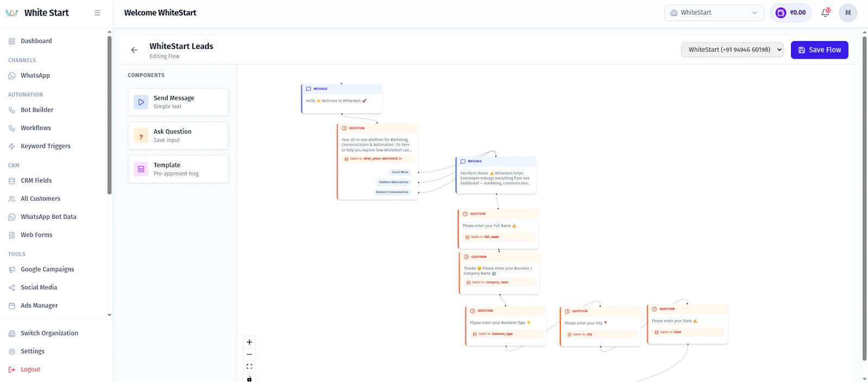Expand the WhiteStart organization dropdown

tap(714, 12)
